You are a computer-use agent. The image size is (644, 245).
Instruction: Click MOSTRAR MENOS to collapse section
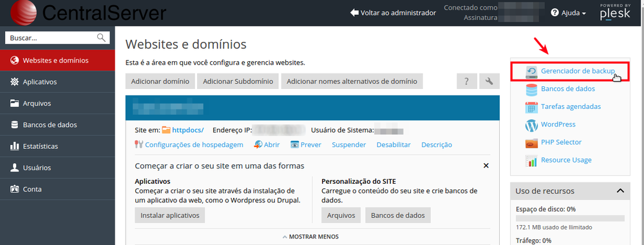point(310,237)
